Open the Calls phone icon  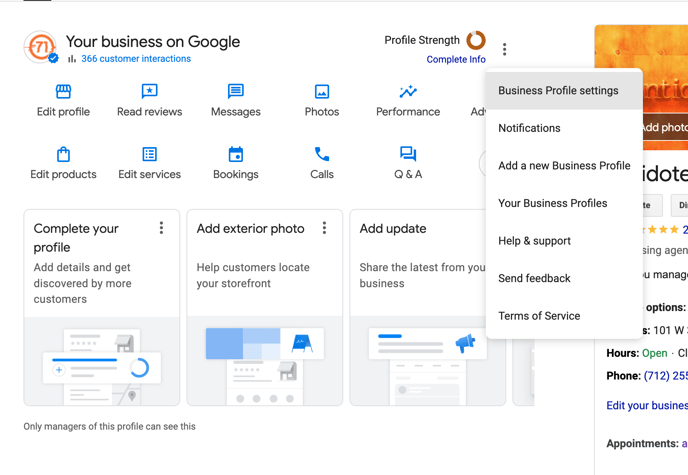[x=322, y=154]
